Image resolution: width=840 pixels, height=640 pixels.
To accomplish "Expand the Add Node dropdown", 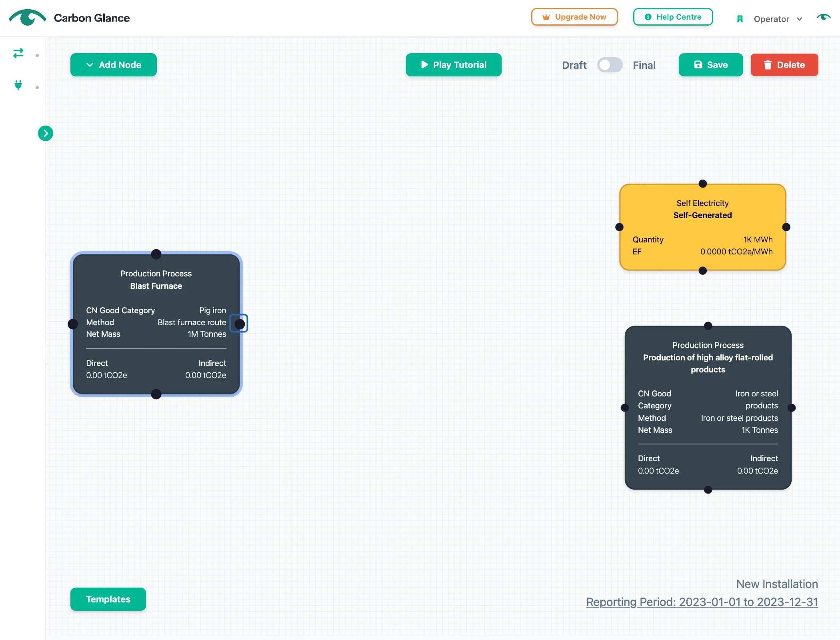I will coord(114,65).
